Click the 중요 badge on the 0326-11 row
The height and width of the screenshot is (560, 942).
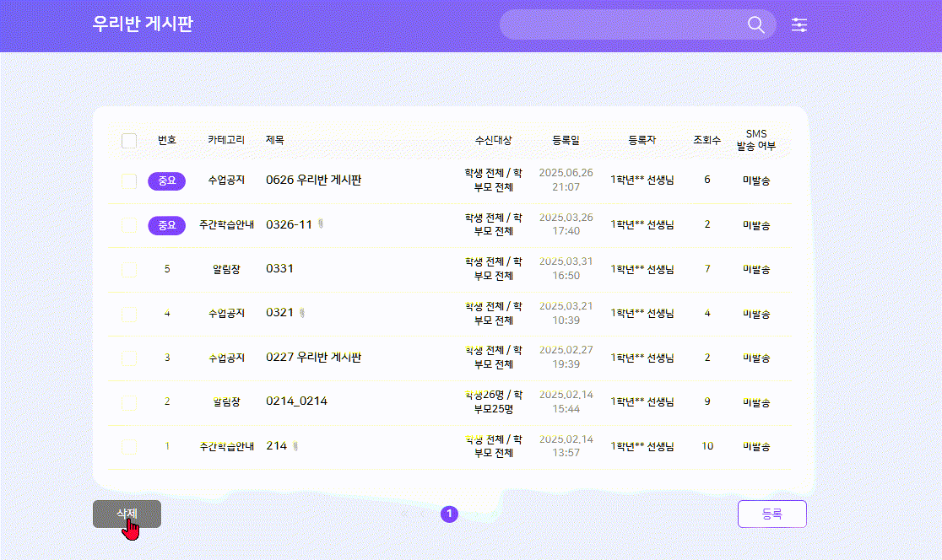pyautogui.click(x=166, y=225)
